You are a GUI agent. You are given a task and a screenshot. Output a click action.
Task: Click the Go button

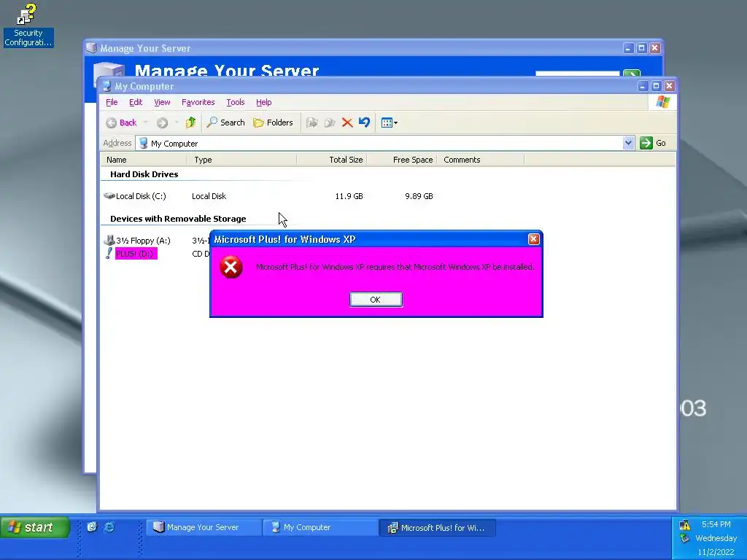pos(653,143)
